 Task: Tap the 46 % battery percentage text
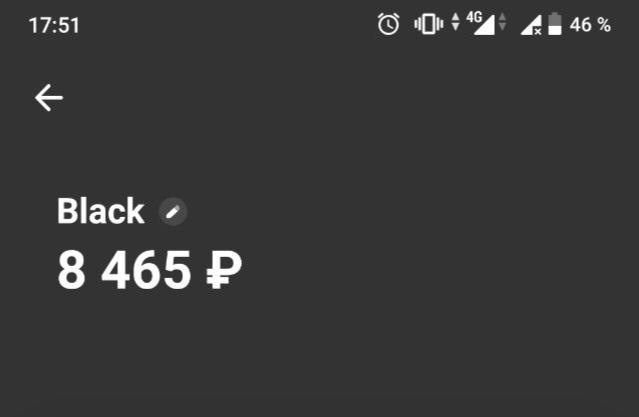coord(591,25)
